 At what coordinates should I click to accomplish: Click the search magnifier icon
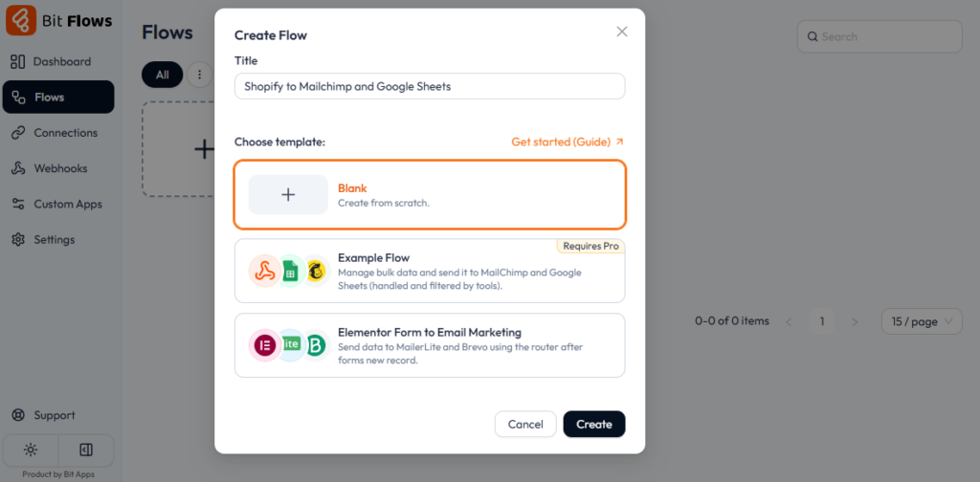point(813,37)
